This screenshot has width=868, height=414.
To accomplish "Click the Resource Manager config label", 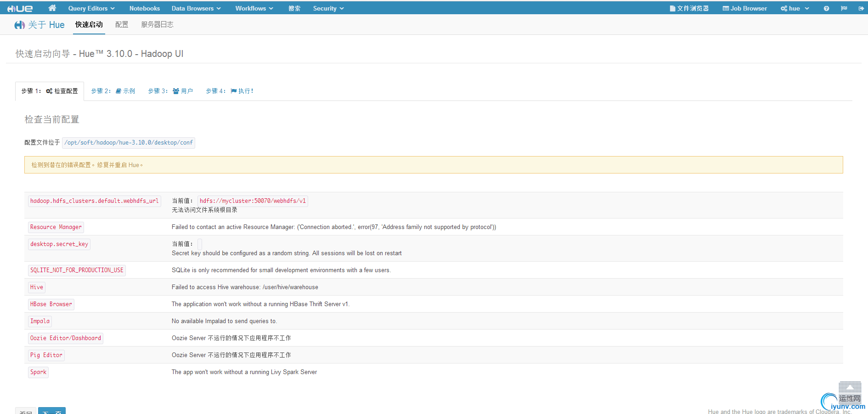I will click(56, 227).
